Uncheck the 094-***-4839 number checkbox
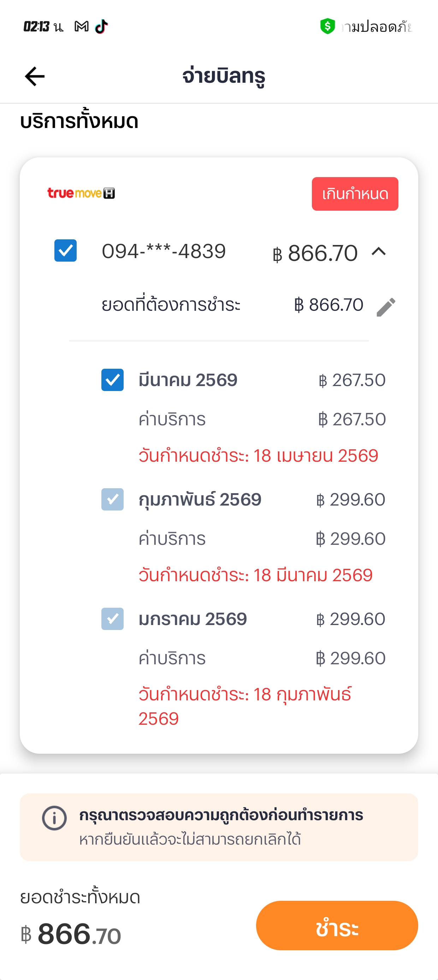This screenshot has width=438, height=980. (65, 251)
